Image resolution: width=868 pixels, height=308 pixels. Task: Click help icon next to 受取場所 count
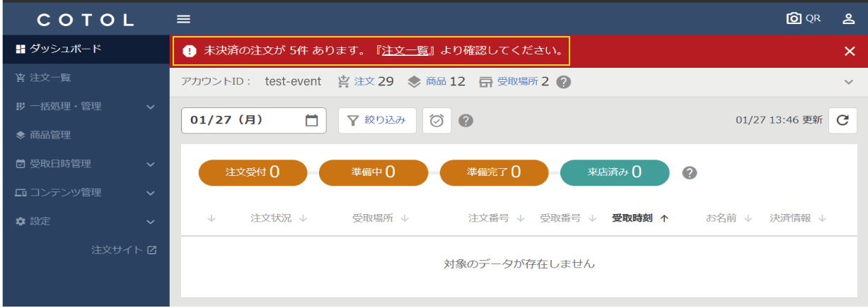(x=563, y=82)
